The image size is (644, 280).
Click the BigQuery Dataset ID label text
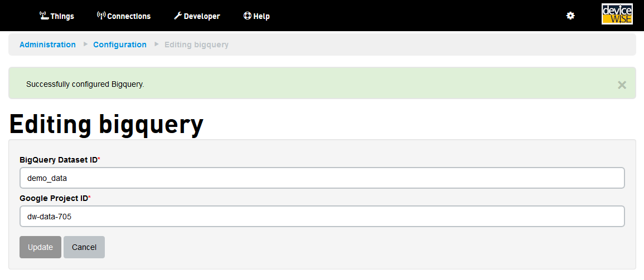(59, 160)
